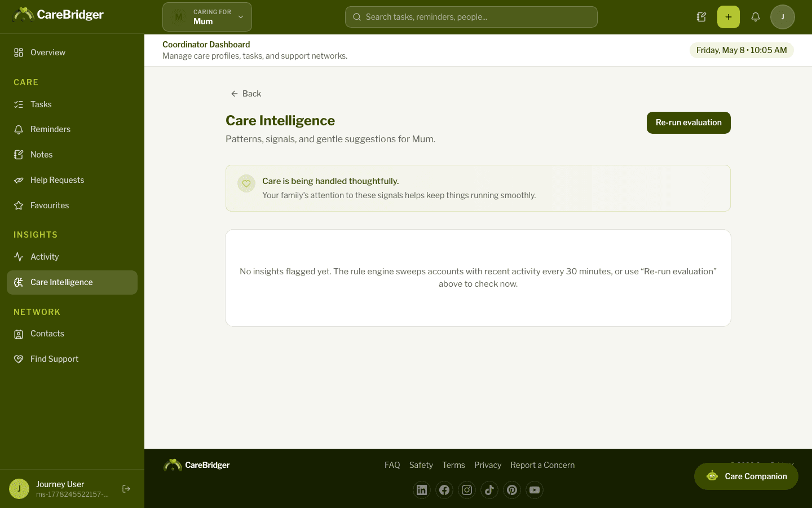Open Report a Concern footer link
Screen dimensions: 812x508
click(x=542, y=465)
